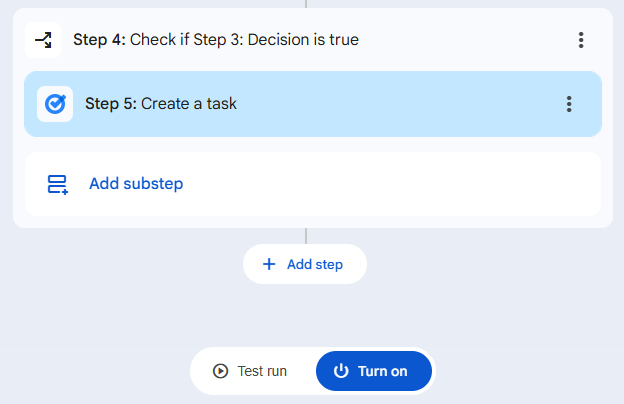Screen dimensions: 624x404
Task: Click the power icon in Turn on
Action: point(341,371)
